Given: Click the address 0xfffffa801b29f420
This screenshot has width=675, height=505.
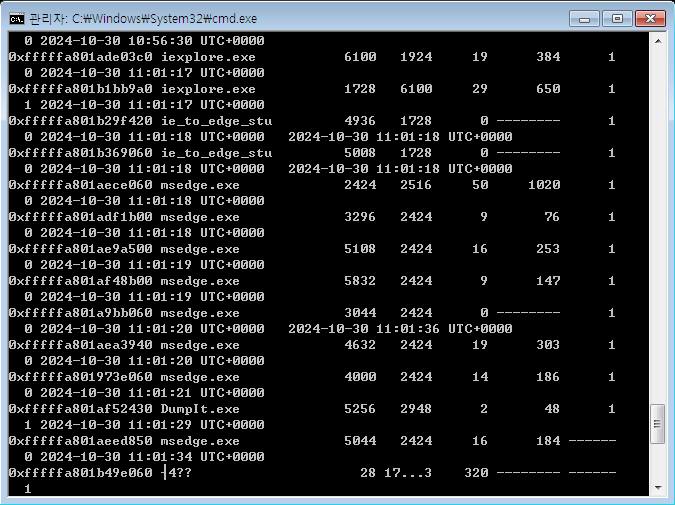Looking at the screenshot, I should [81, 121].
